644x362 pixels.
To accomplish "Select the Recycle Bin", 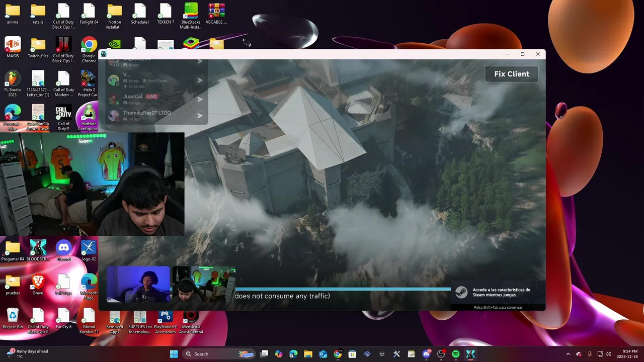I will point(13,319).
